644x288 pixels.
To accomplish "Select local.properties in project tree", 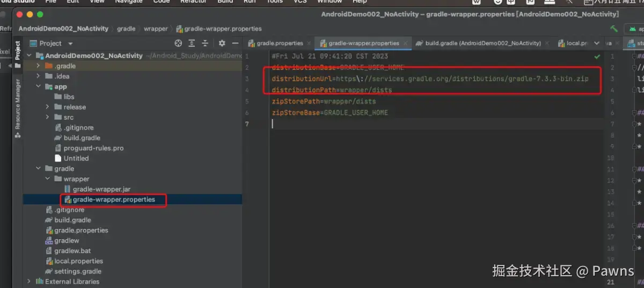I will point(74,261).
